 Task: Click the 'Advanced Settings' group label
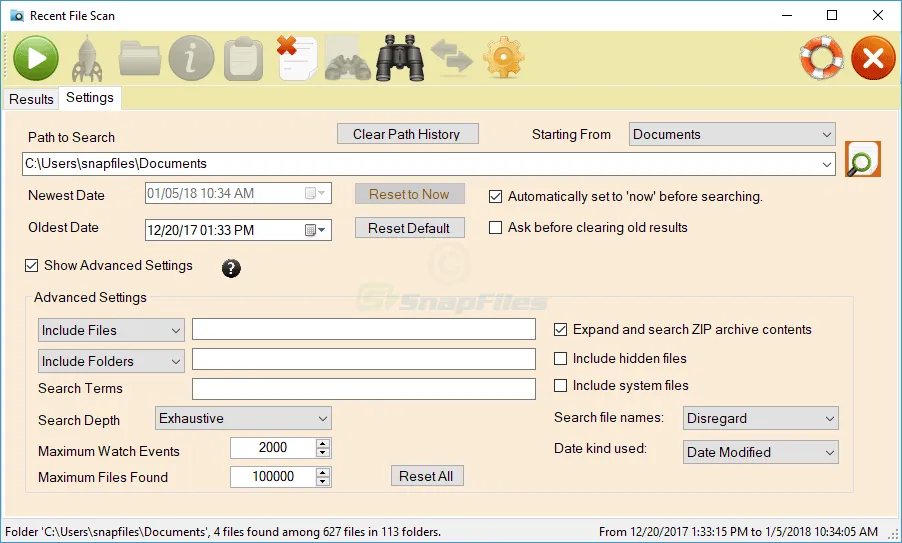pyautogui.click(x=90, y=297)
